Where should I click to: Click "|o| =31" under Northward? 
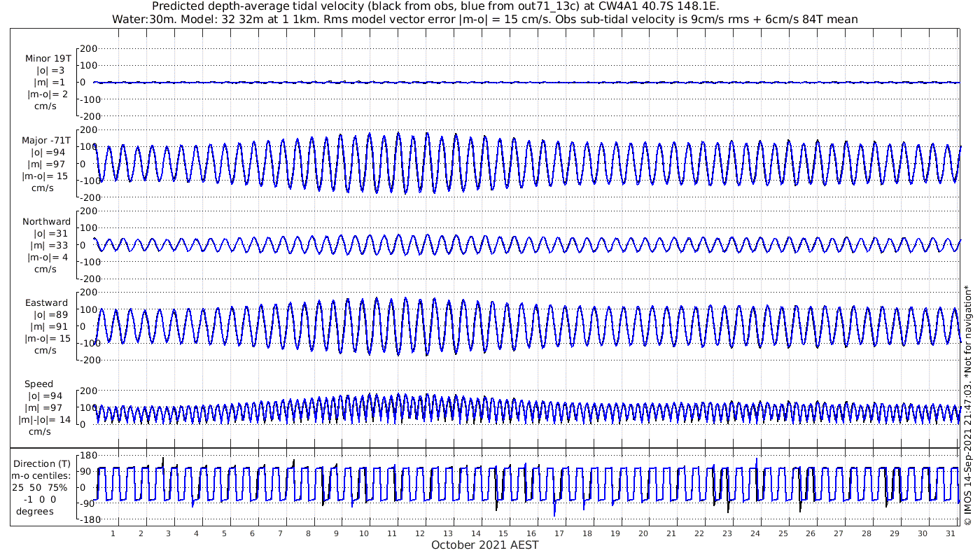point(51,234)
